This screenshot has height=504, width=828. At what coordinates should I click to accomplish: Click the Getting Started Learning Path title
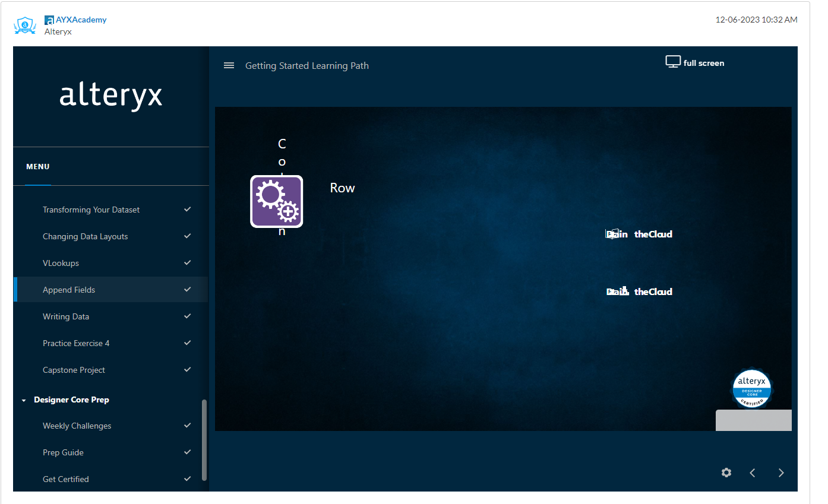(307, 66)
